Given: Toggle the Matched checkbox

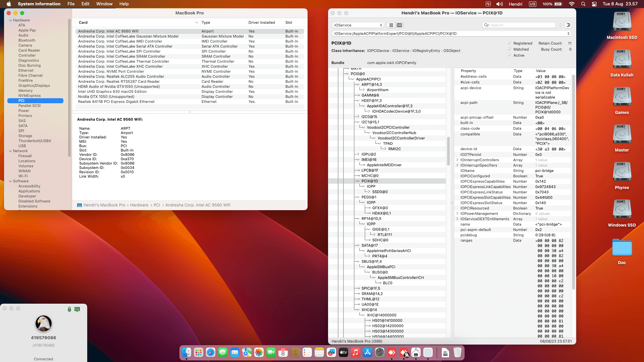Looking at the screenshot, I should click(509, 49).
